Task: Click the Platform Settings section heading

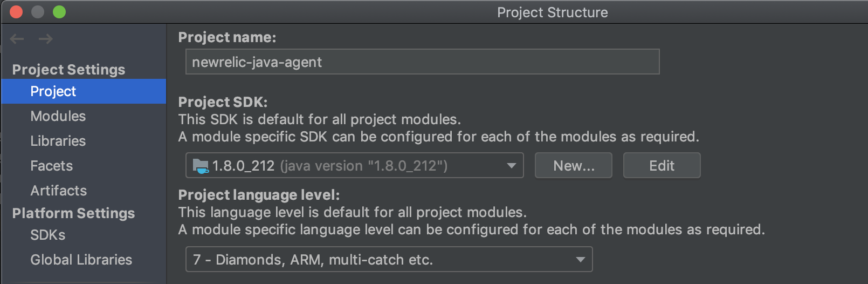Action: 74,213
